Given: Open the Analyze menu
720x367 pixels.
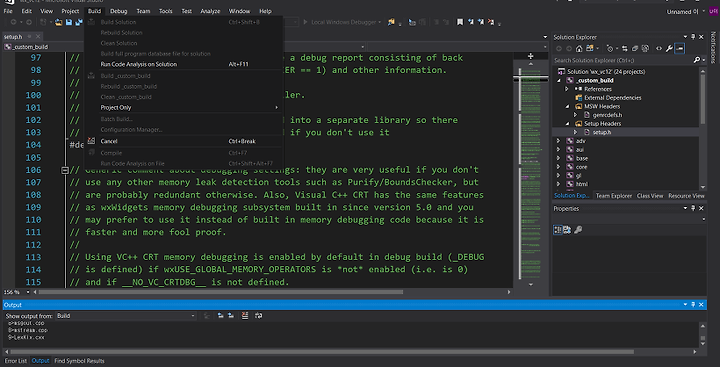Looking at the screenshot, I should (210, 11).
